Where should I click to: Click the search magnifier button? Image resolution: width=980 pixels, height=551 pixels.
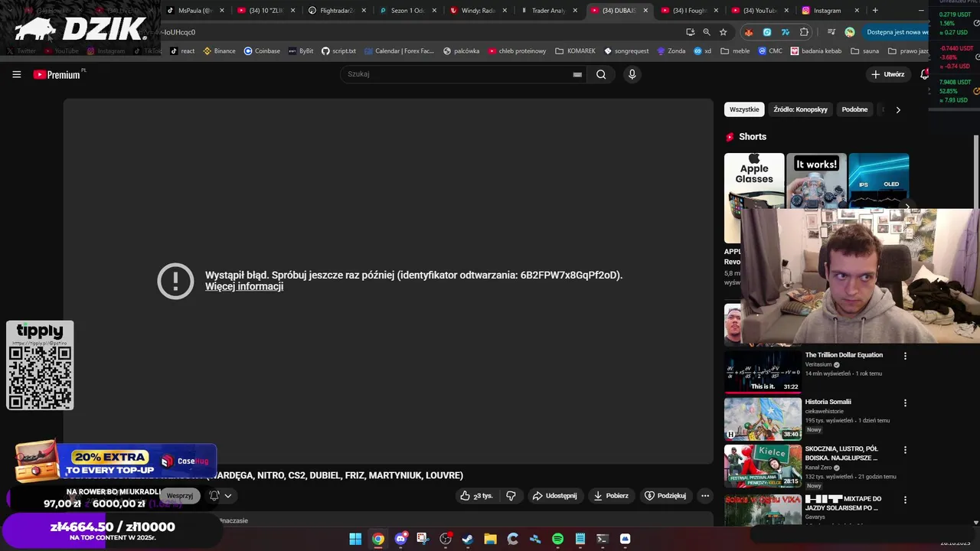click(x=601, y=74)
